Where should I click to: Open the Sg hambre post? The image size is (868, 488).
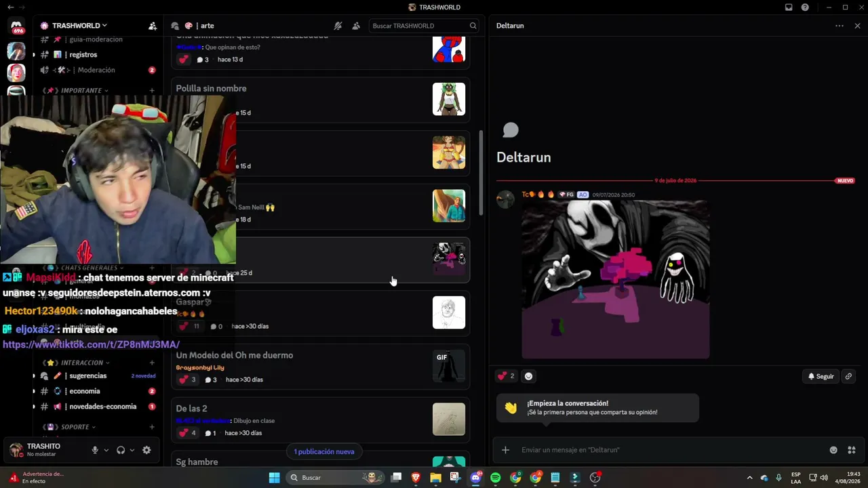click(x=321, y=460)
